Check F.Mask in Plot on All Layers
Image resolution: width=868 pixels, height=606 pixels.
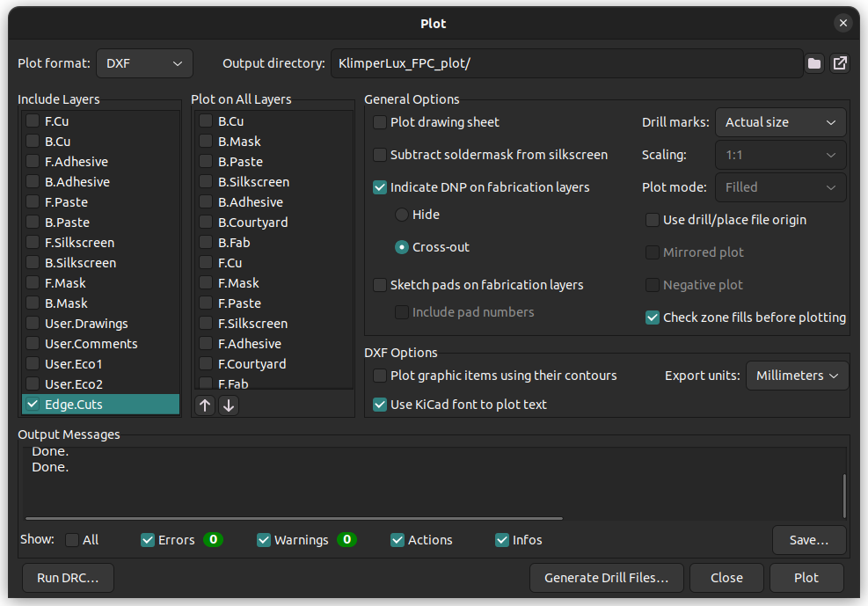206,283
